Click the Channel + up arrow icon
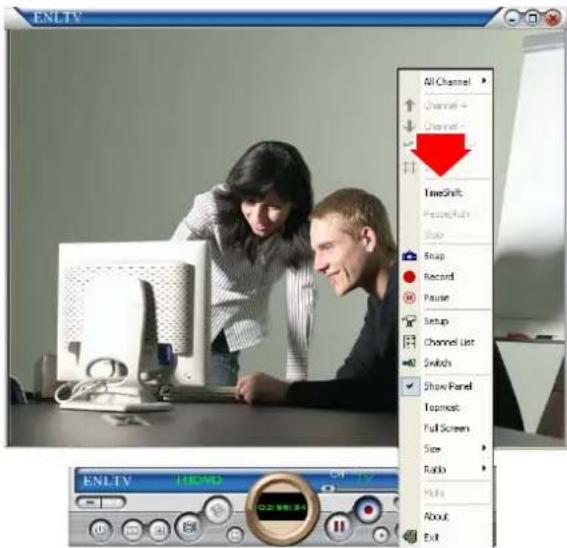This screenshot has height=548, width=567. point(409,105)
